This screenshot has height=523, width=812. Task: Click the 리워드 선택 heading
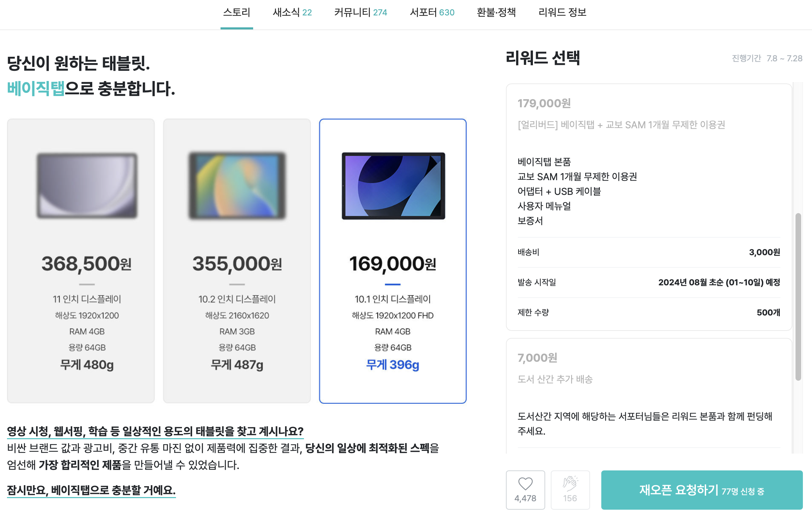[x=543, y=58]
